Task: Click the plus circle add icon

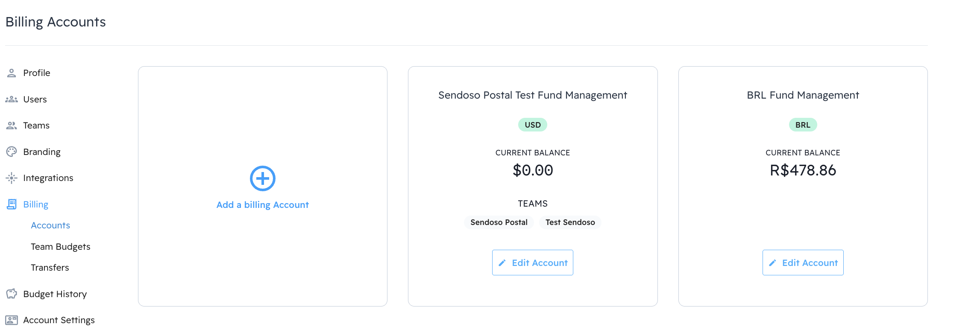Action: coord(262,178)
